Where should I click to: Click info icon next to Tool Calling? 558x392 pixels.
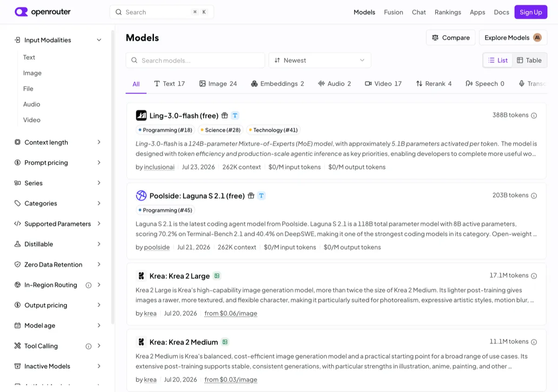click(88, 346)
